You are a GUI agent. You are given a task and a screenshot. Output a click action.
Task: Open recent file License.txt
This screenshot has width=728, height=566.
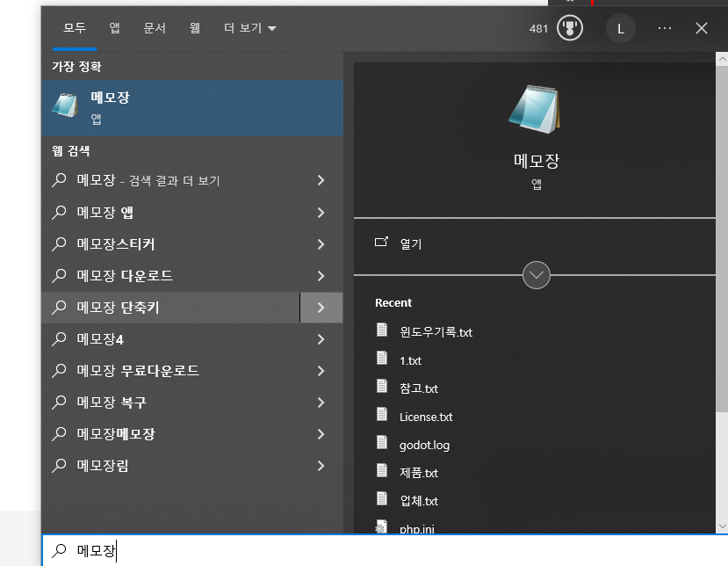click(x=426, y=417)
